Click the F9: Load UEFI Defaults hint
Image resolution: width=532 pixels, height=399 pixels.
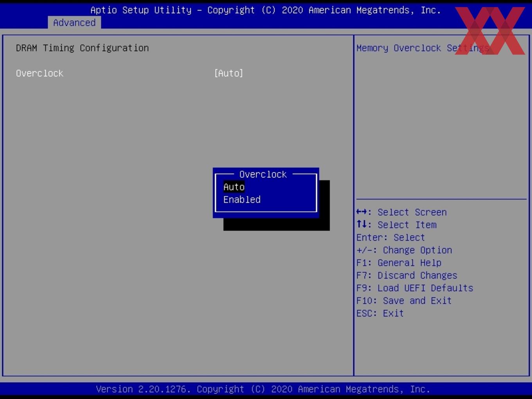coord(415,288)
